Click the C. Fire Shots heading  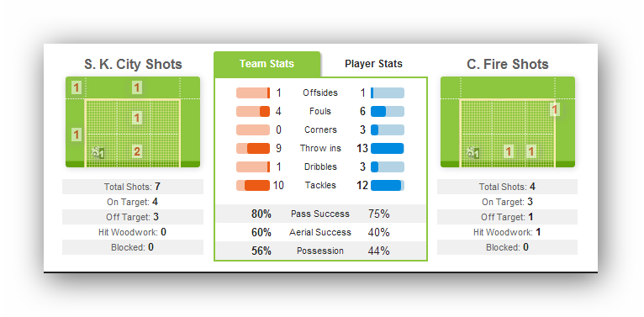click(508, 65)
